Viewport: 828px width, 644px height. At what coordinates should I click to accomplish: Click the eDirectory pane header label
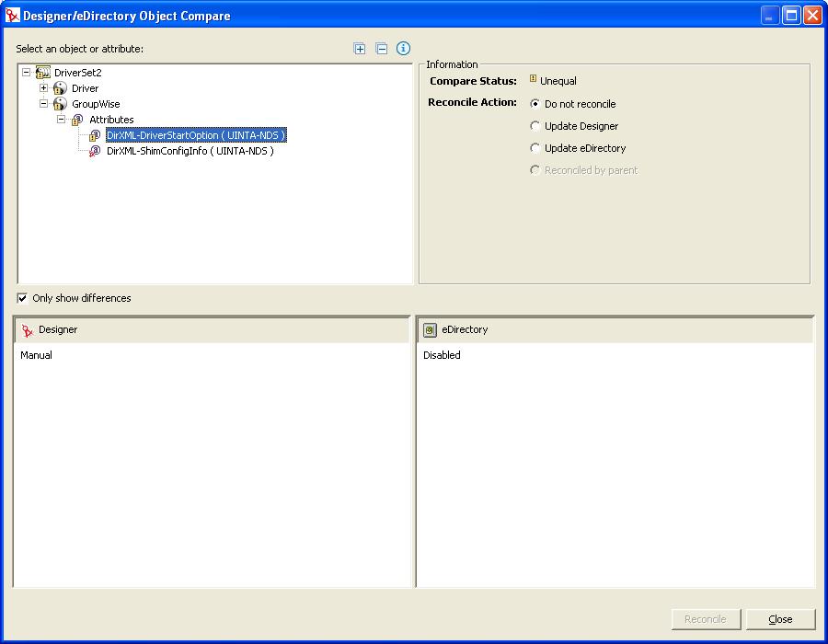[x=465, y=329]
